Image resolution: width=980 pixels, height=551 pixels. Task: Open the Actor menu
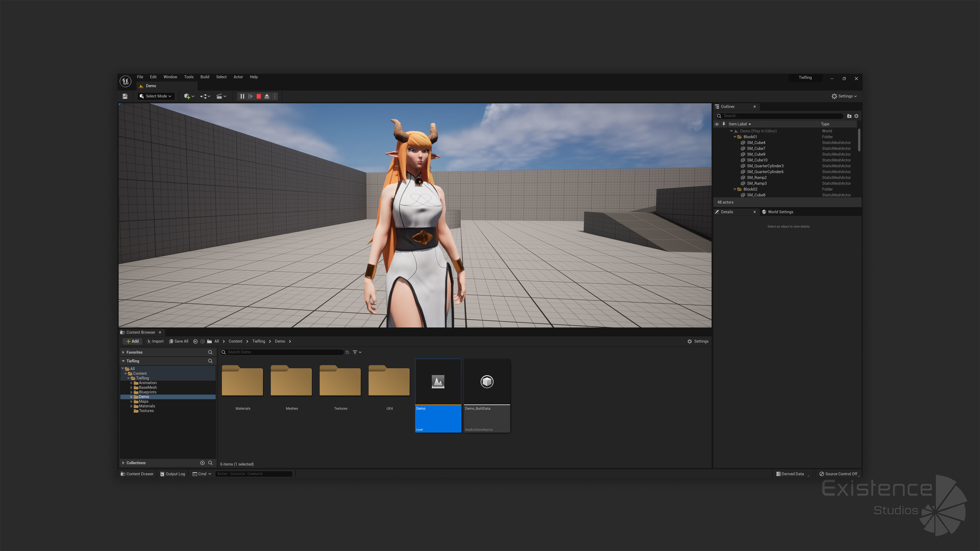click(238, 77)
